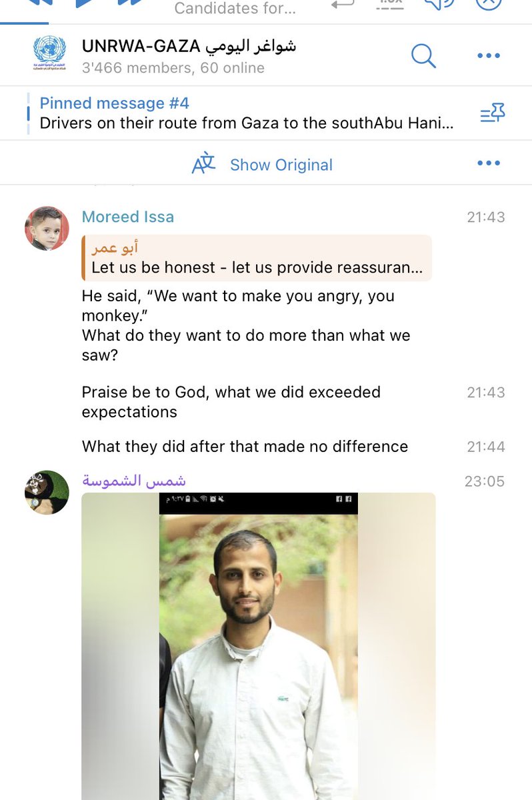Toggle the audio speaker output
Image resolution: width=532 pixels, height=800 pixels.
(x=439, y=3)
